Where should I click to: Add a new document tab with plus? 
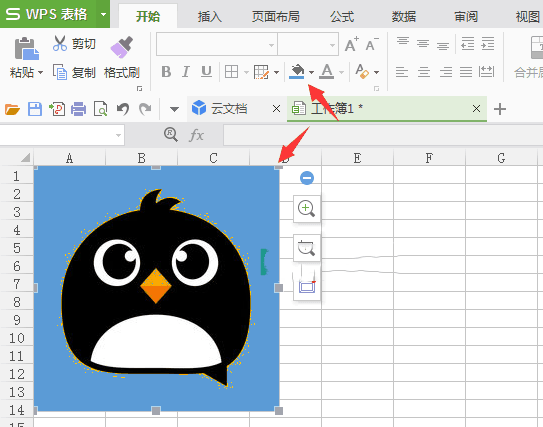pyautogui.click(x=500, y=109)
